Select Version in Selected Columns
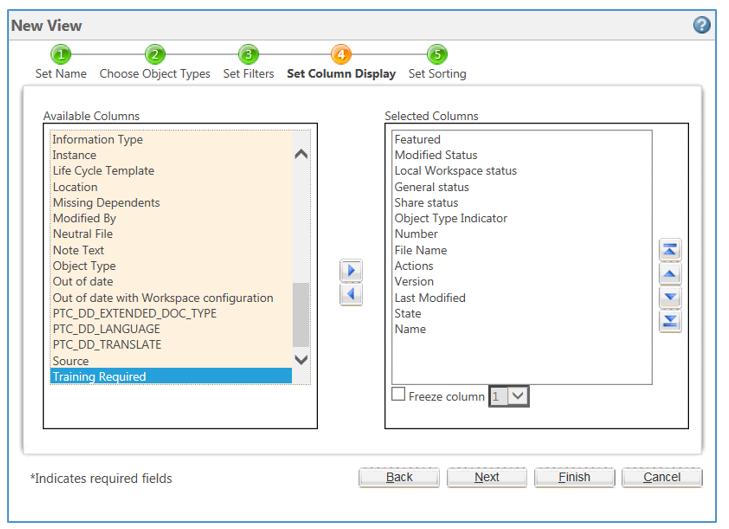This screenshot has height=529, width=729. (522, 282)
